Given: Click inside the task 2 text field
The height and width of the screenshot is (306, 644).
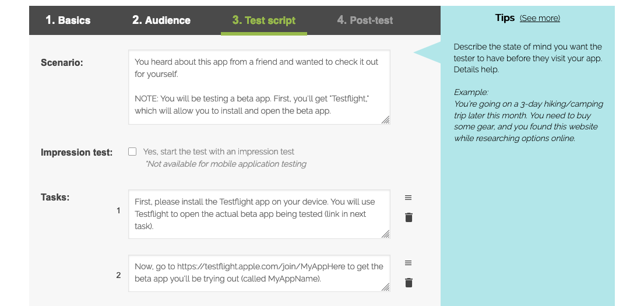Looking at the screenshot, I should [259, 273].
